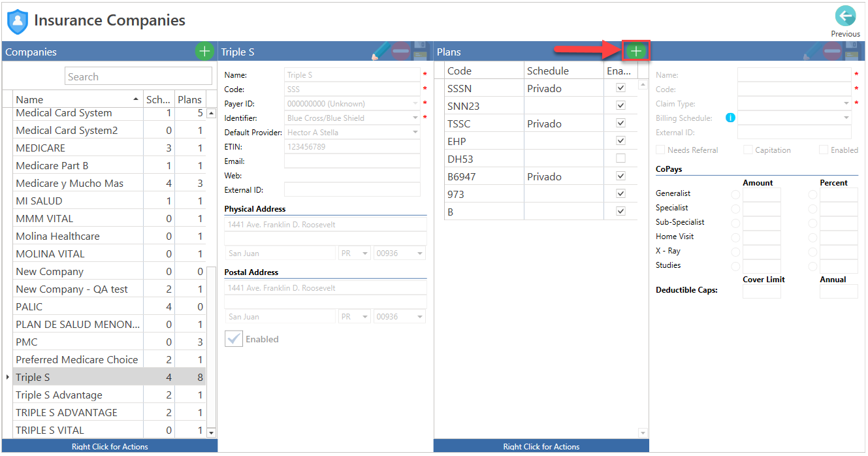The image size is (868, 456).
Task: Toggle the company Enabled checkbox
Action: (234, 338)
